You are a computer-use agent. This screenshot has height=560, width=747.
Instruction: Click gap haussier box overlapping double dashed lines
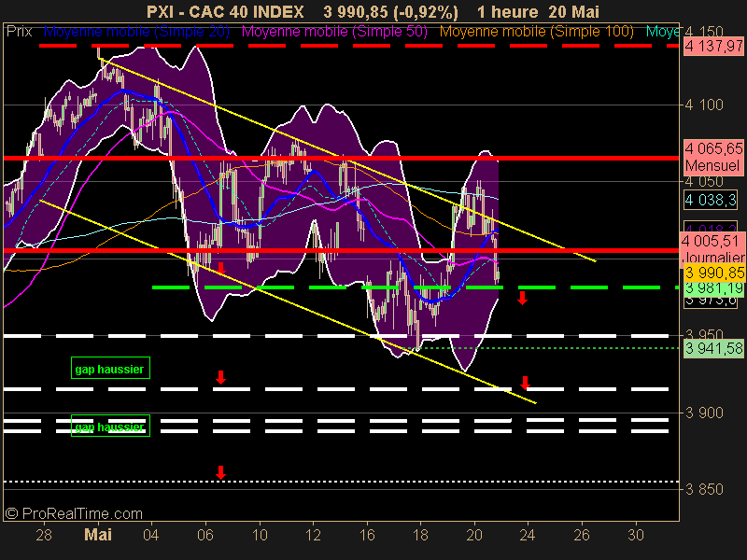110,426
